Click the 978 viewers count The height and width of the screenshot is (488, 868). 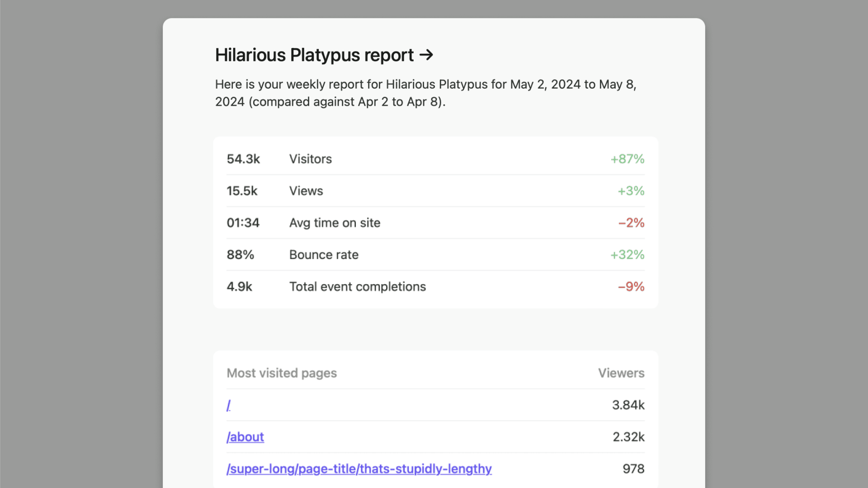click(633, 469)
